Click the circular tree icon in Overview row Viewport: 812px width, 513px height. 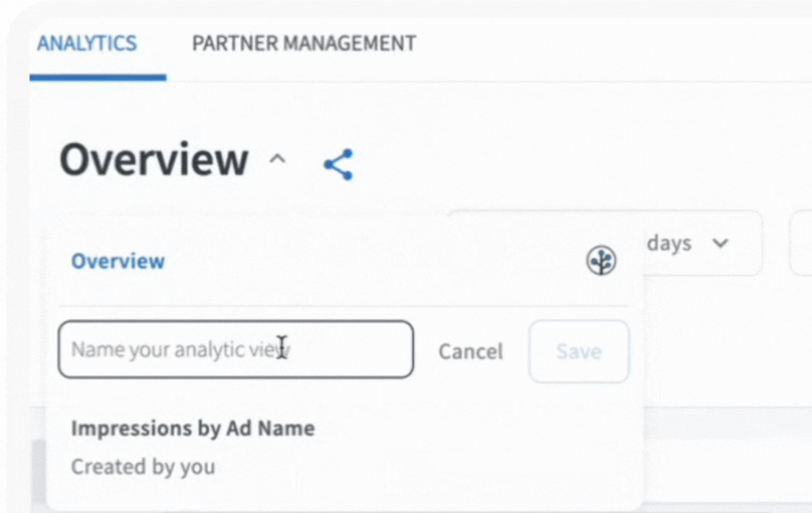pos(601,260)
